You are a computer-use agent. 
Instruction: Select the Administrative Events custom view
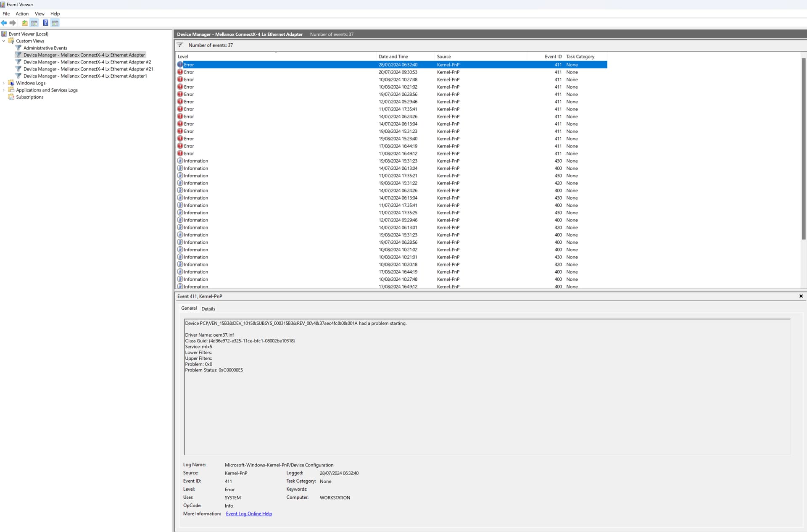pyautogui.click(x=45, y=48)
